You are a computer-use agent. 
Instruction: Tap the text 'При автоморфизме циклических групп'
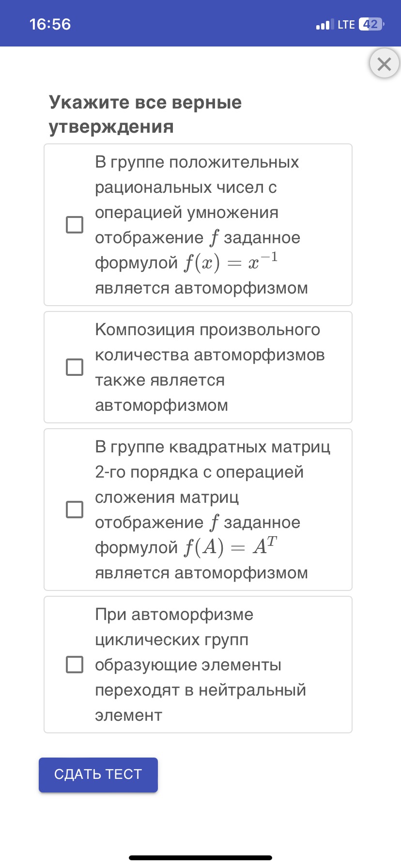[x=174, y=627]
